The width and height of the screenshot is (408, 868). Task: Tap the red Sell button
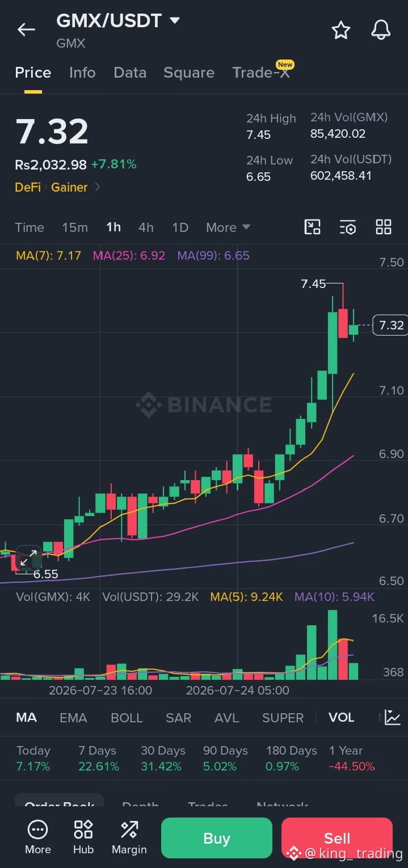tap(337, 838)
